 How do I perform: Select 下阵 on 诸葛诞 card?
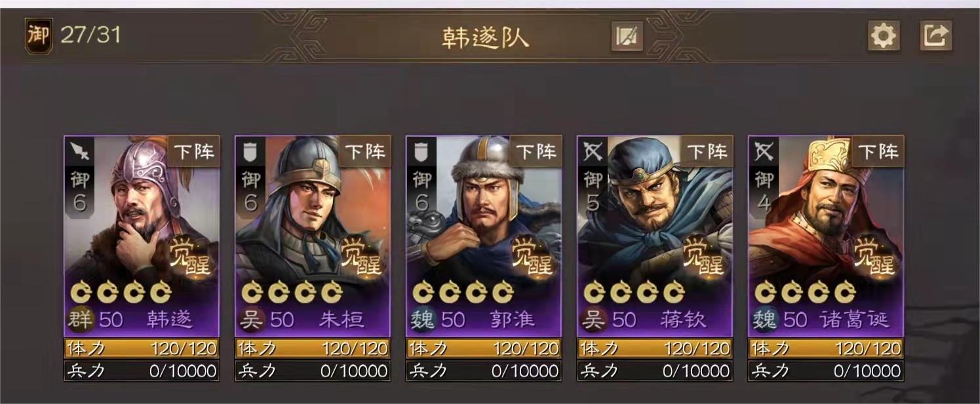click(x=878, y=152)
